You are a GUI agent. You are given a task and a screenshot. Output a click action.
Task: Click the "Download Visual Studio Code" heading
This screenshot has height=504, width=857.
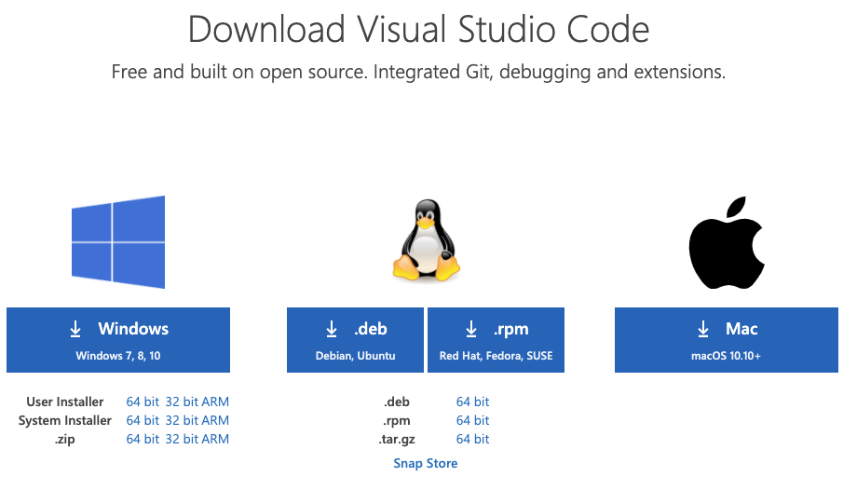coord(418,29)
